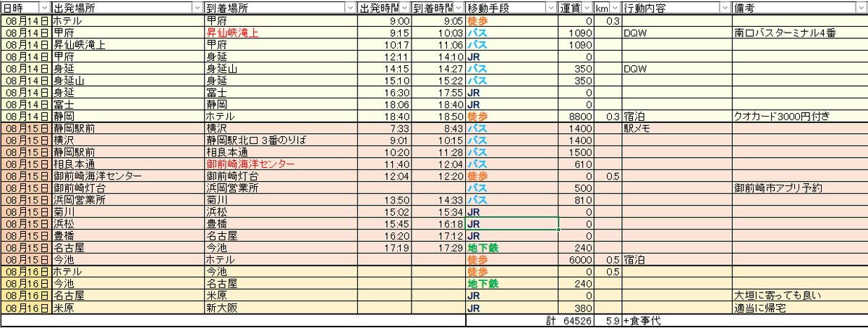Open the 到着場所 column filter dropdown

pos(352,7)
